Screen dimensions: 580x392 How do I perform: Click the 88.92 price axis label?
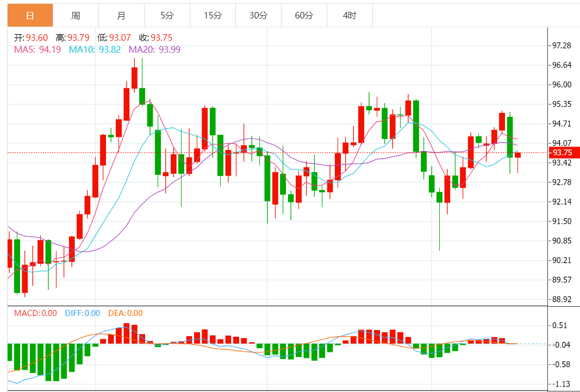point(562,299)
